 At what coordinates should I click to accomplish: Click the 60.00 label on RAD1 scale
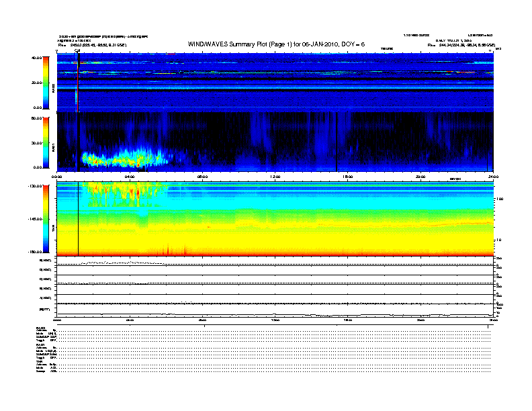point(37,118)
